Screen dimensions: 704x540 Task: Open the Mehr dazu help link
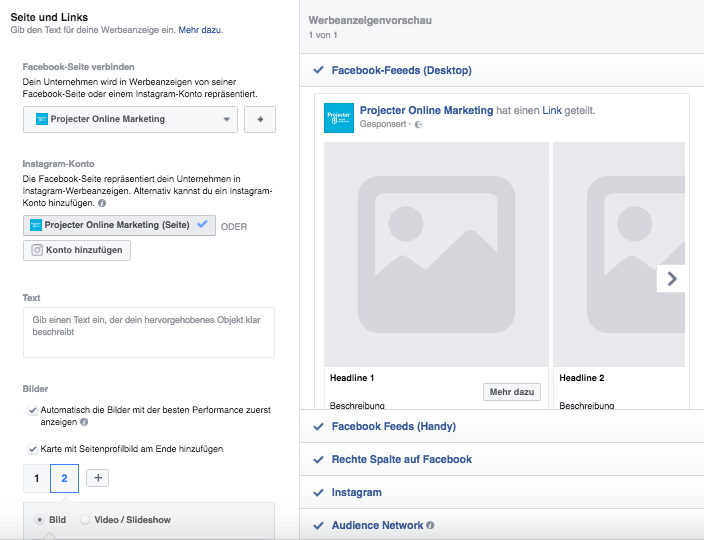(x=199, y=30)
